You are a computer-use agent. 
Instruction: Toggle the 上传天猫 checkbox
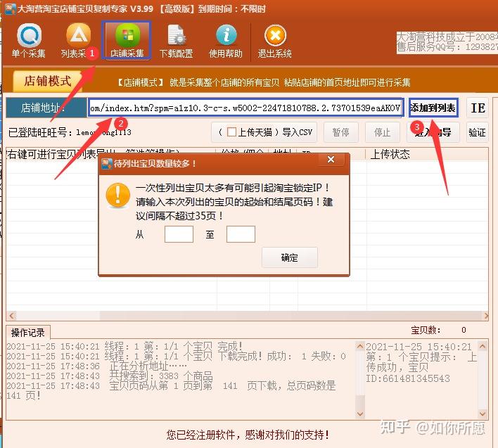(231, 132)
